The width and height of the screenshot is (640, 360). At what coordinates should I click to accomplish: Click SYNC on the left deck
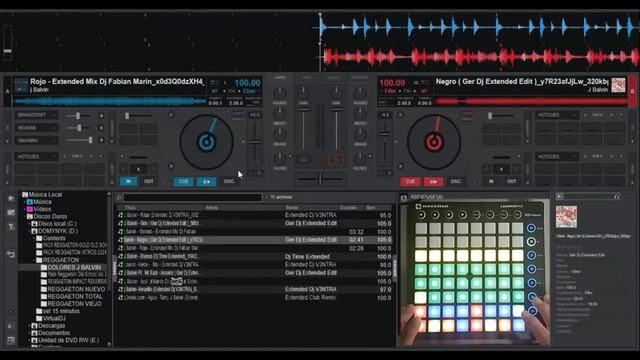(x=229, y=181)
